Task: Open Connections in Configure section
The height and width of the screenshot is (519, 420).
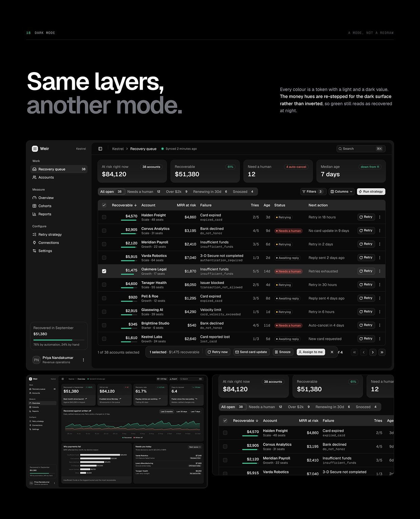Action: click(x=59, y=243)
